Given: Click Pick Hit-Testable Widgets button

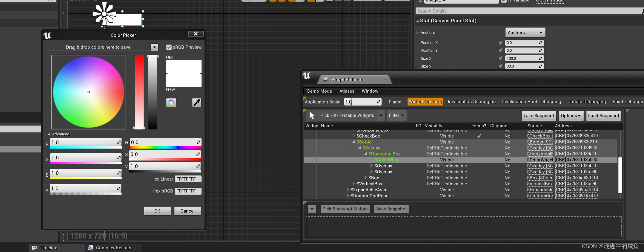Looking at the screenshot, I should click(x=342, y=115).
